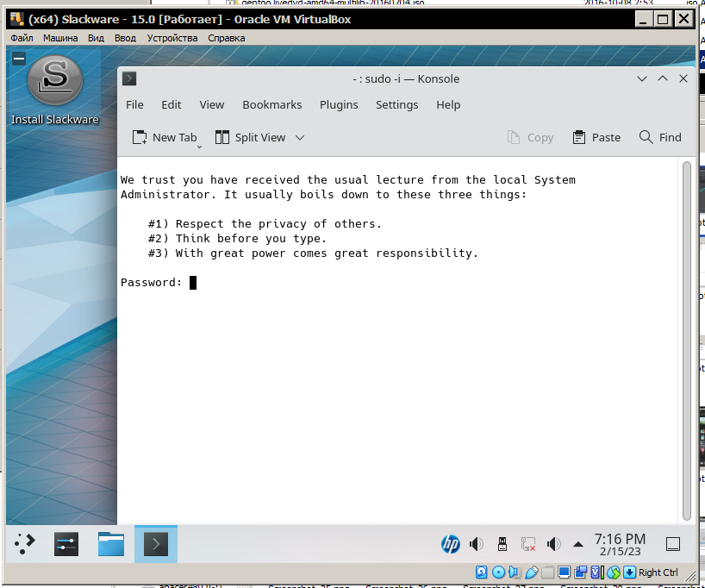Open the Install Slackware desktop icon
Viewport: 705px width, 588px height.
coord(55,90)
